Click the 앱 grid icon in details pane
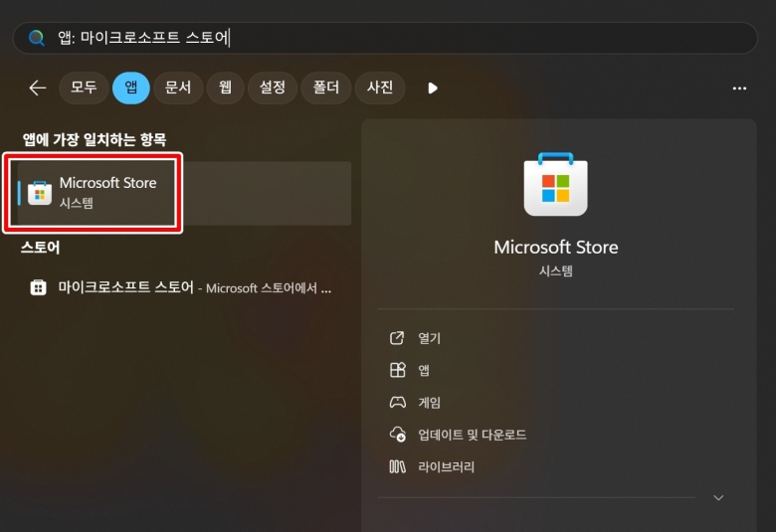Screen dimensions: 776x532 [397, 370]
